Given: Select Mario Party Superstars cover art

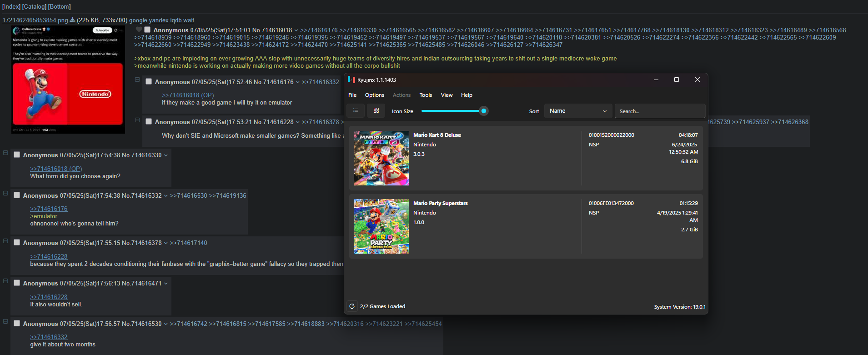Looking at the screenshot, I should click(381, 226).
